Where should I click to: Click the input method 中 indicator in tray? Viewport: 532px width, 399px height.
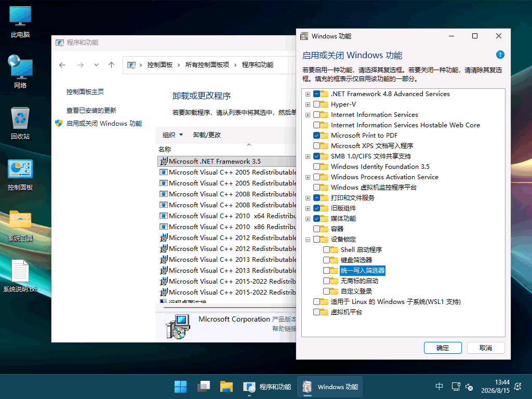(439, 386)
